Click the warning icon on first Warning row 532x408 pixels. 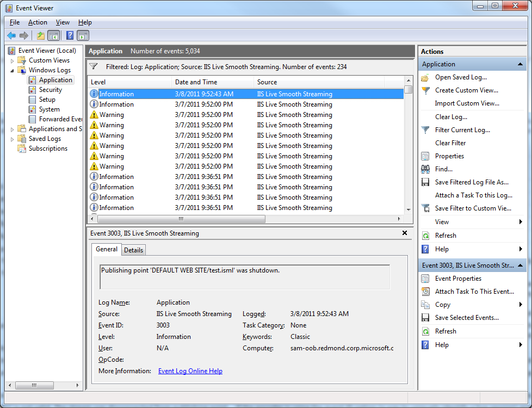[94, 115]
